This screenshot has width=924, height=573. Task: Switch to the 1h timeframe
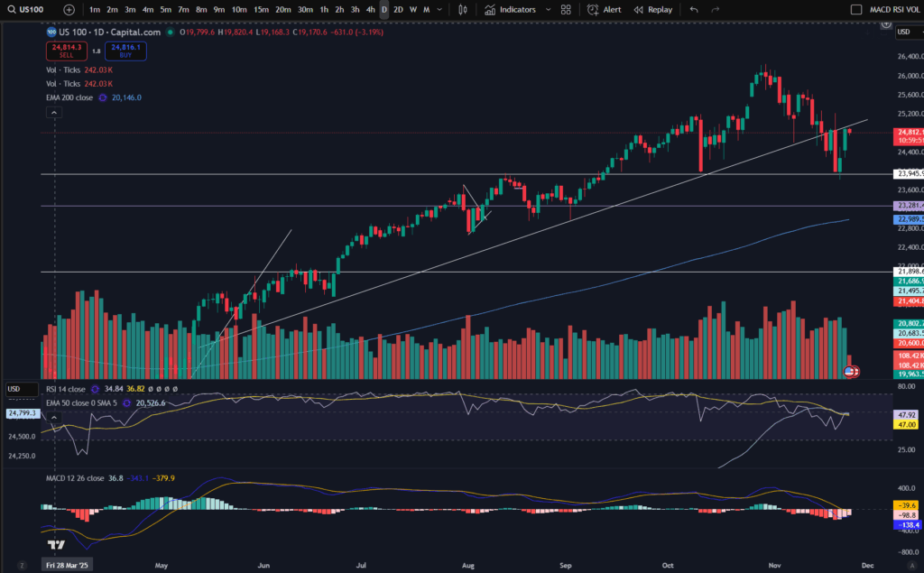[x=324, y=9]
